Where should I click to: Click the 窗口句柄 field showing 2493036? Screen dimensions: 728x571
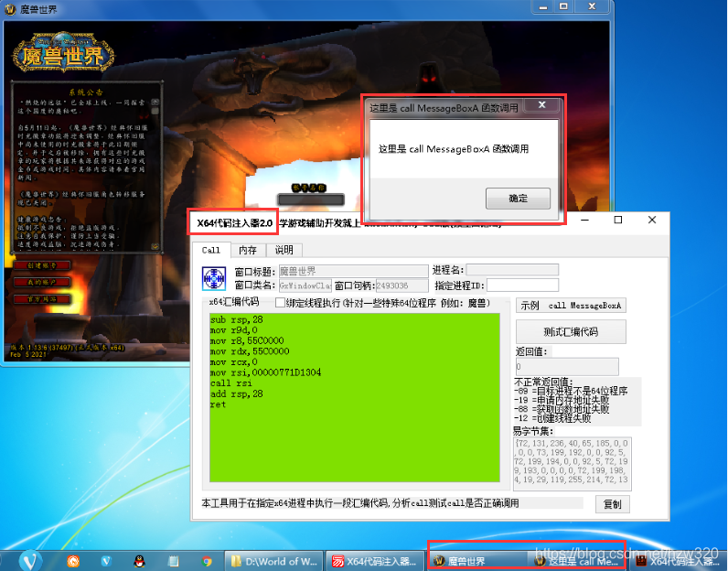point(401,285)
